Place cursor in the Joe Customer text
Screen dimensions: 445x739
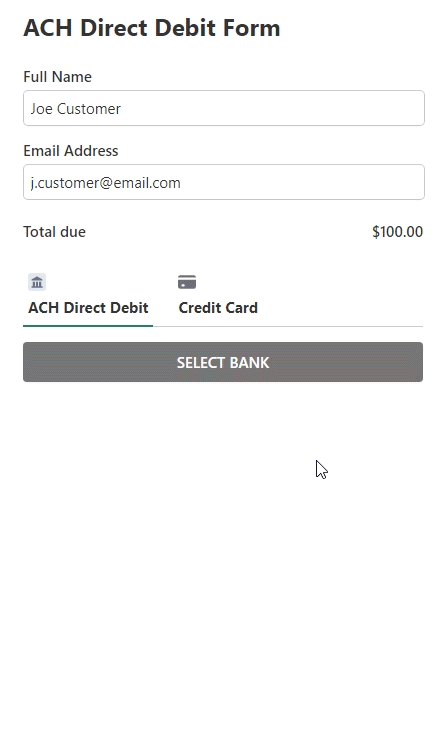click(75, 108)
